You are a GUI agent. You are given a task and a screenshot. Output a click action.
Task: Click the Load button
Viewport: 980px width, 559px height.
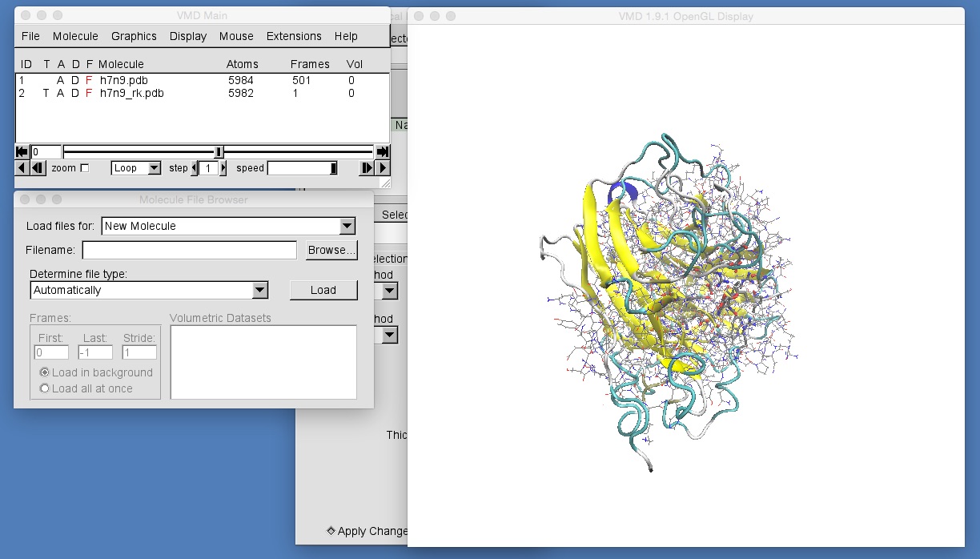(x=323, y=289)
